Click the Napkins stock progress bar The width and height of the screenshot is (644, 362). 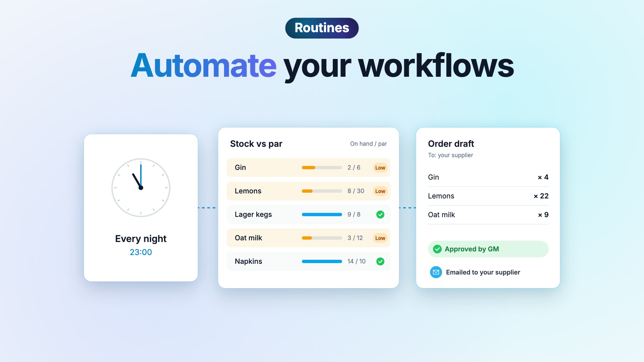tap(322, 261)
